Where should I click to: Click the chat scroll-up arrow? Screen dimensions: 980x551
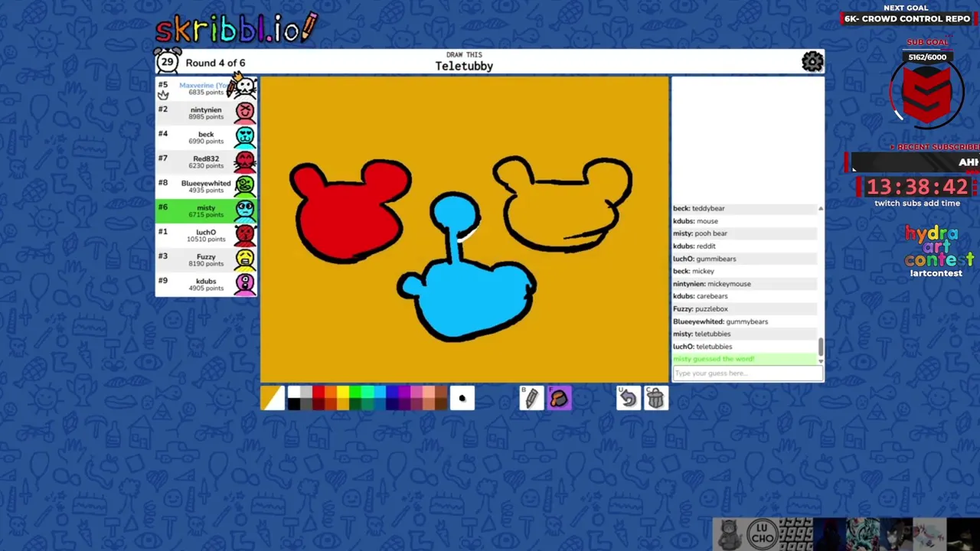click(821, 208)
